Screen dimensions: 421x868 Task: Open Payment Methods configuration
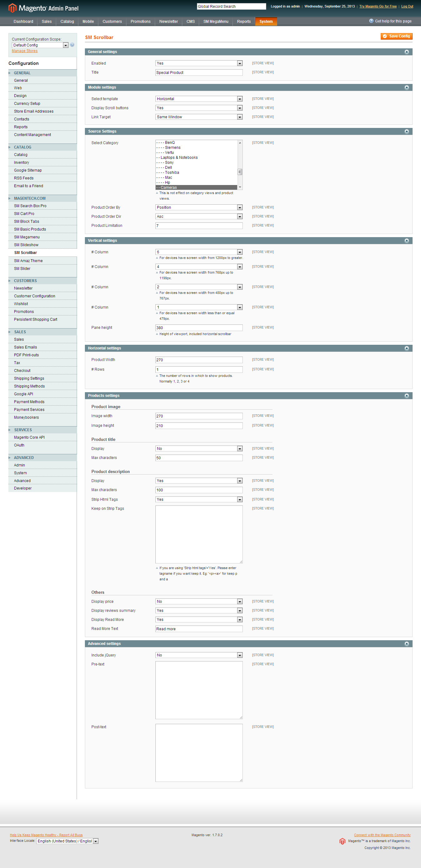point(42,402)
